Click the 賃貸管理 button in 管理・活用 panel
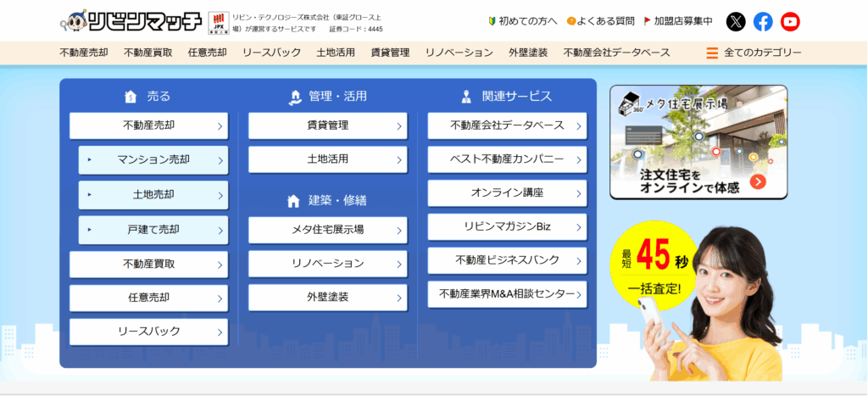The height and width of the screenshot is (396, 868). tap(327, 125)
